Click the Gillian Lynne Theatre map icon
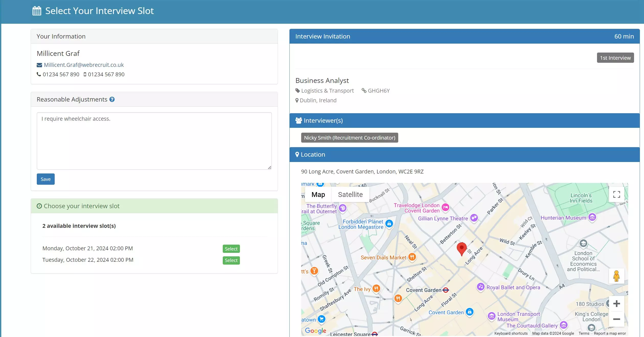The height and width of the screenshot is (337, 644). coord(474,218)
